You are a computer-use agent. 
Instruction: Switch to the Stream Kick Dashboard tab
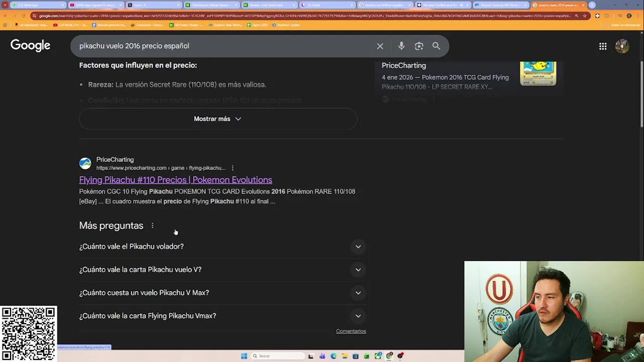(269, 5)
